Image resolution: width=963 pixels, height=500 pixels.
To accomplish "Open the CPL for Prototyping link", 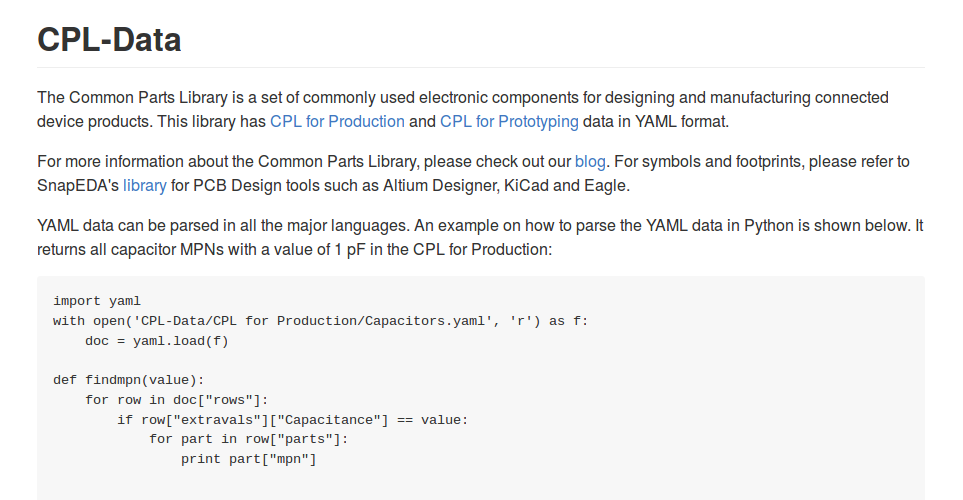I will coord(509,121).
